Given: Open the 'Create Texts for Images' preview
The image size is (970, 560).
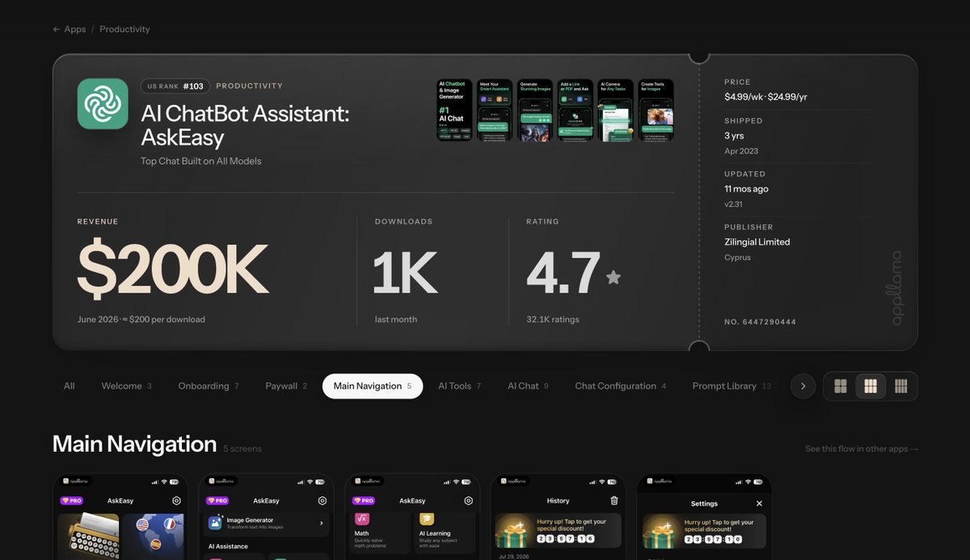Looking at the screenshot, I should pos(656,110).
